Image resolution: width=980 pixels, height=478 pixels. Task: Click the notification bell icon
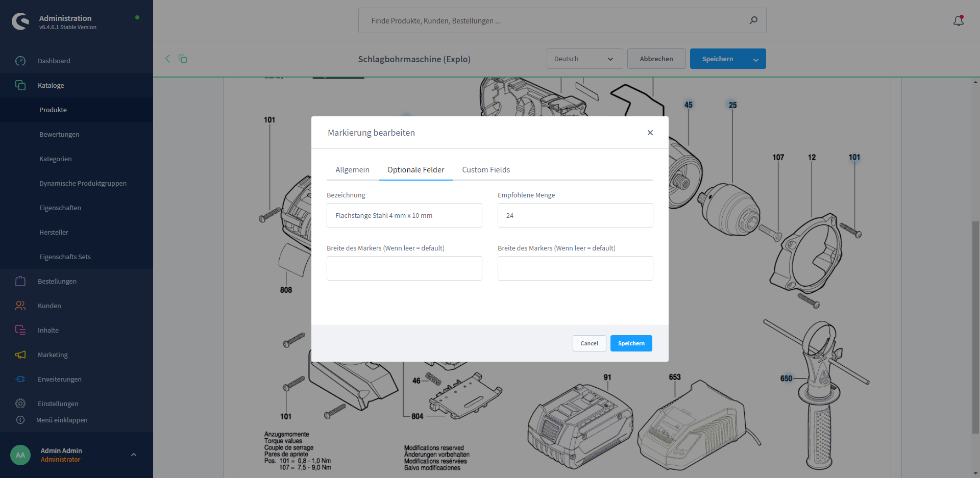(958, 21)
